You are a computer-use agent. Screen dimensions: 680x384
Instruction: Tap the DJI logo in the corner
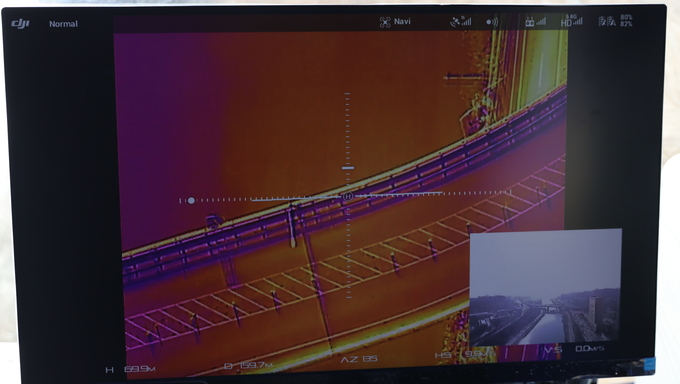coord(20,24)
